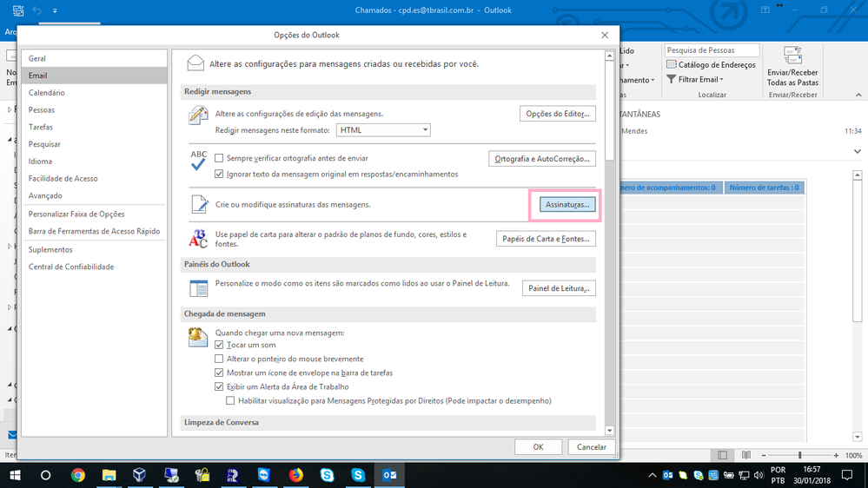The image size is (868, 488).
Task: Select Normal view icon in status bar
Action: [x=722, y=455]
